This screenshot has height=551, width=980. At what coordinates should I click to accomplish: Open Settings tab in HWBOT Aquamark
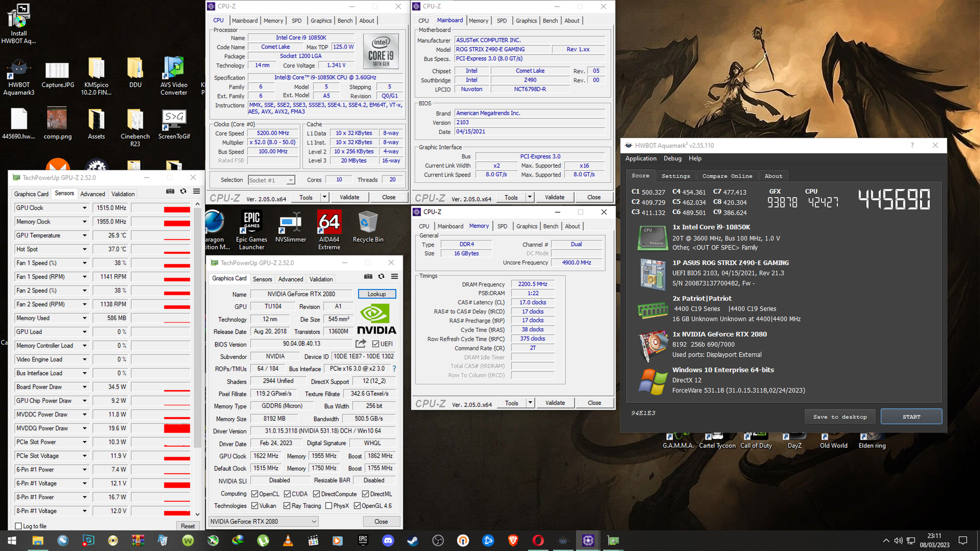(676, 176)
